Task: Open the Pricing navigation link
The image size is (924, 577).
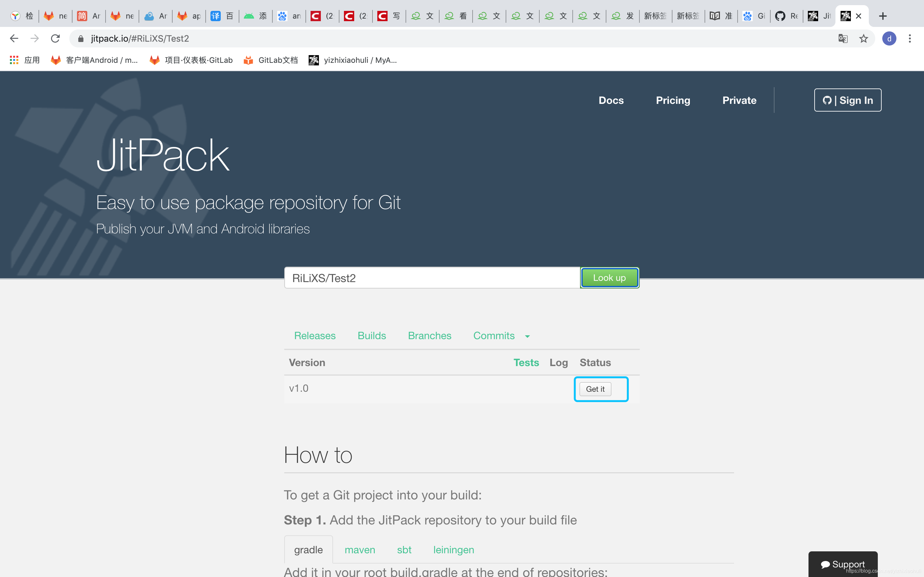Action: pos(673,100)
